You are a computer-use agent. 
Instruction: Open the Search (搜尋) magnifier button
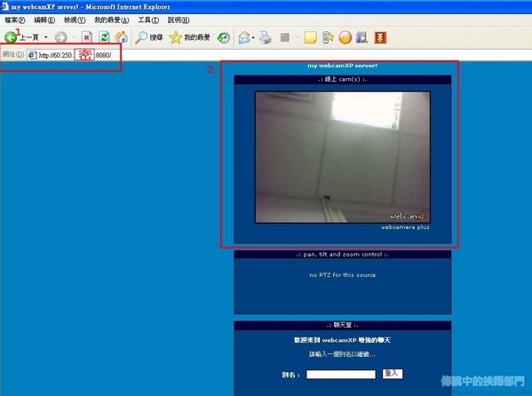coord(148,37)
